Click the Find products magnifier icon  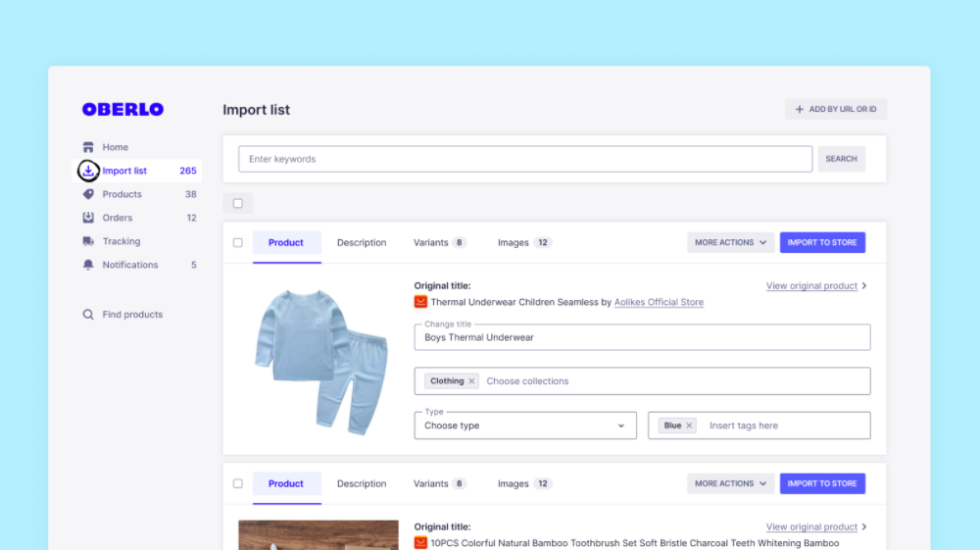coord(88,315)
